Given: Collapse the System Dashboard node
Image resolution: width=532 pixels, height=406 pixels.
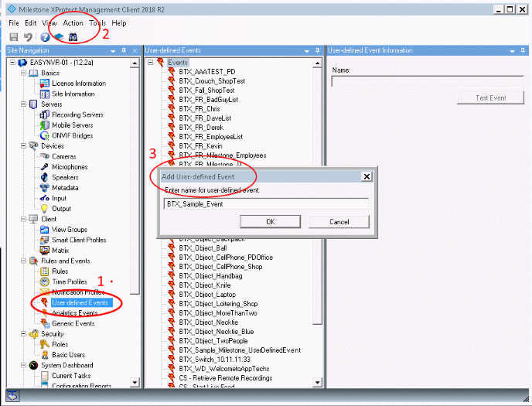Looking at the screenshot, I should [23, 365].
